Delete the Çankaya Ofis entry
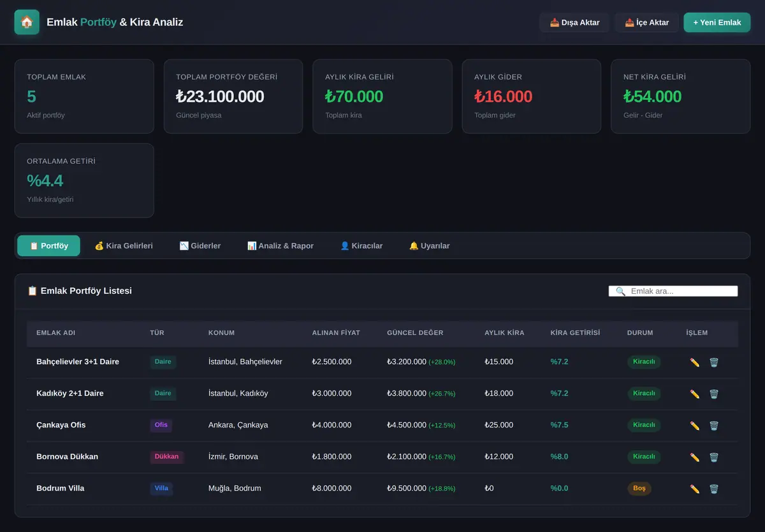765x532 pixels. [x=714, y=426]
